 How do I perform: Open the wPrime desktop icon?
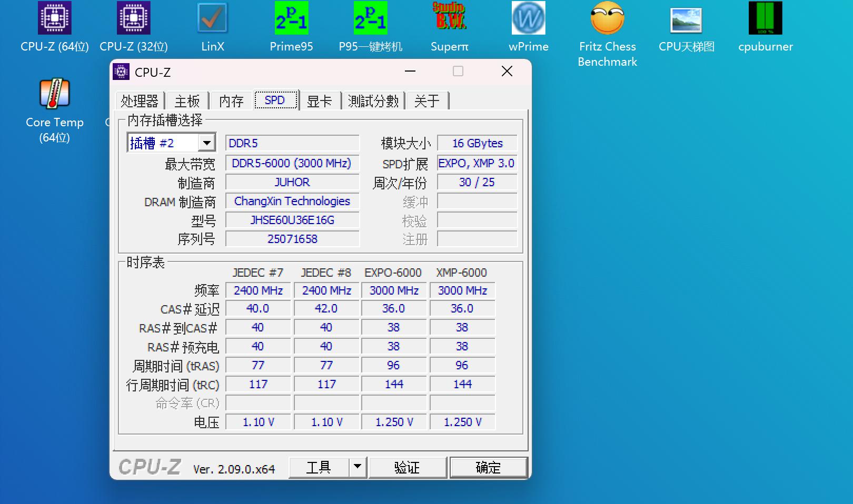pyautogui.click(x=529, y=27)
